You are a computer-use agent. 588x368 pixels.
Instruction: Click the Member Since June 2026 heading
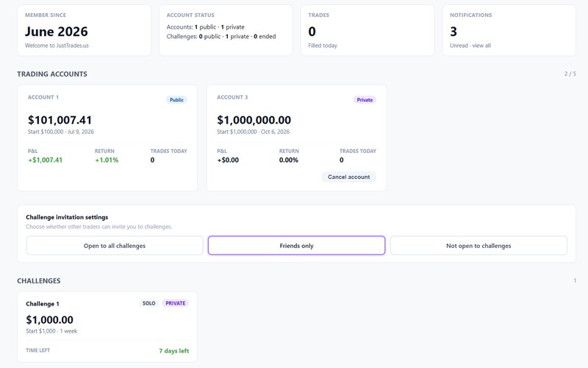point(57,32)
